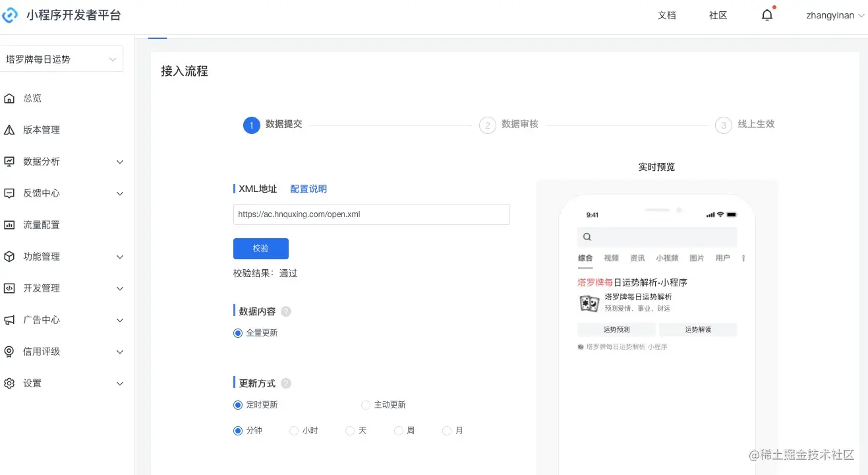Choose the 月 interval radio
The image size is (868, 475).
pyautogui.click(x=447, y=431)
